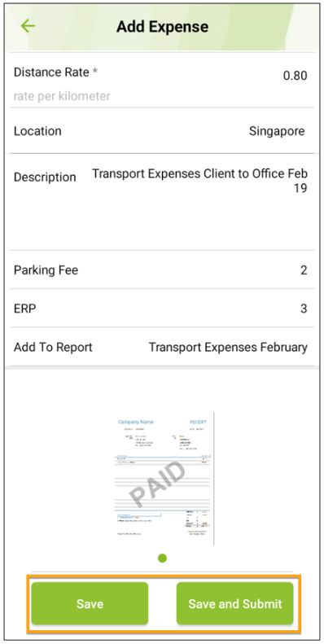Click the Add Expense title
The width and height of the screenshot is (324, 644).
(162, 27)
